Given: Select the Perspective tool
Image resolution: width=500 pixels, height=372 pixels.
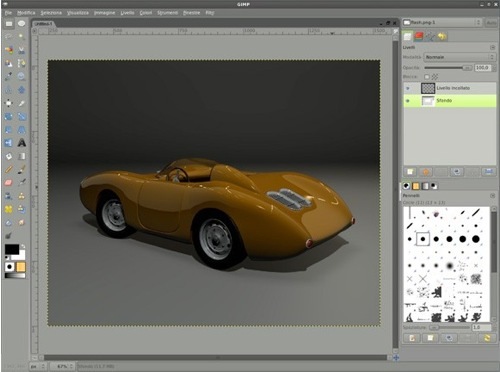Looking at the screenshot, I should pyautogui.click(x=22, y=130).
